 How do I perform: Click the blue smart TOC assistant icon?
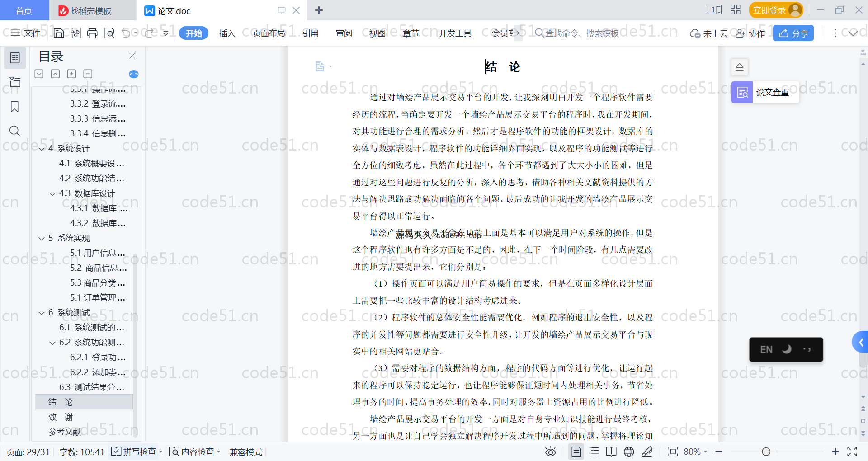pos(134,74)
